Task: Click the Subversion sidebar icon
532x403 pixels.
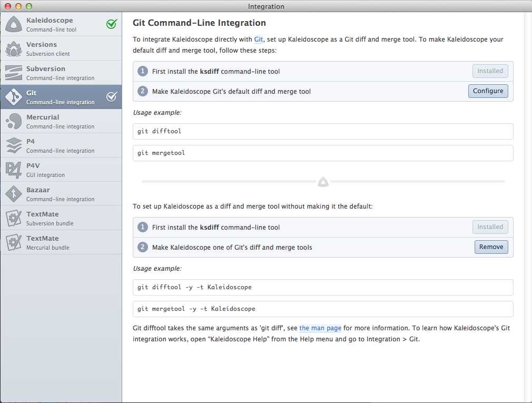Action: [x=14, y=73]
